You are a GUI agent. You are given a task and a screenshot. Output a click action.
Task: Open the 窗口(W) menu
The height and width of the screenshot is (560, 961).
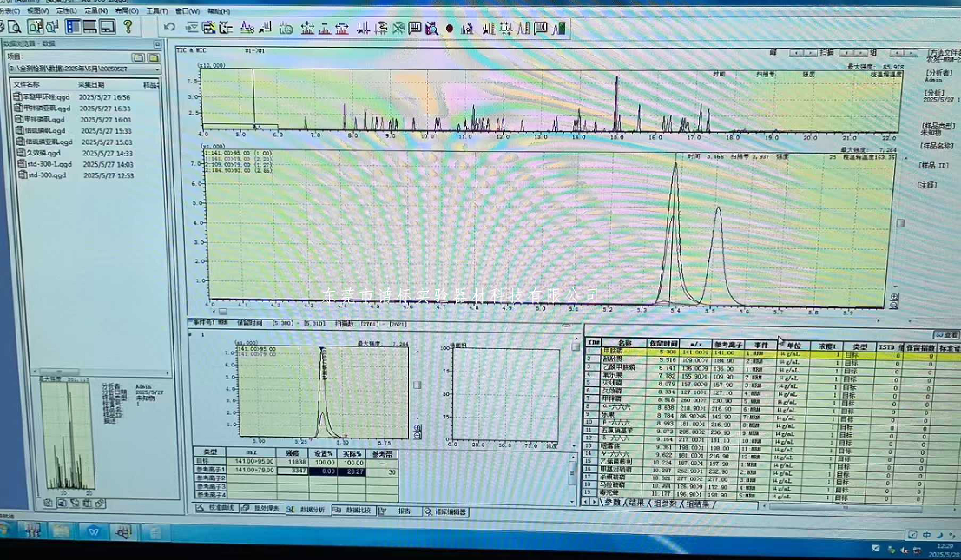186,11
